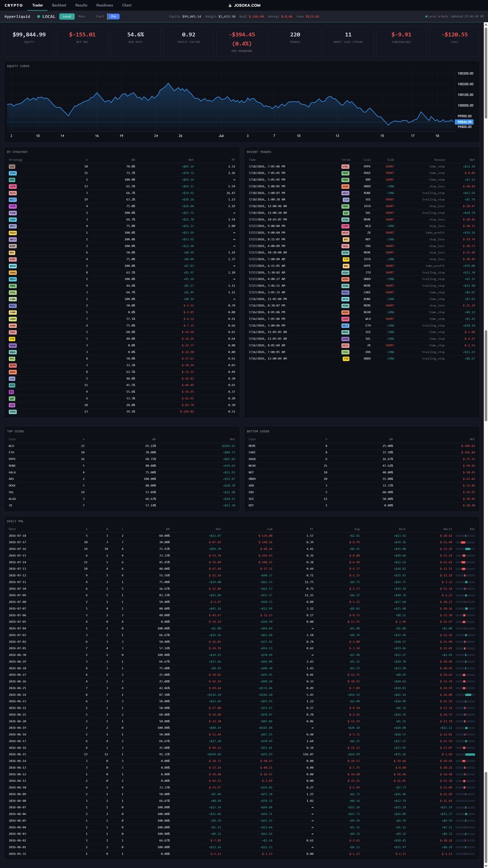This screenshot has height=868, width=488.
Task: Switch to the Backtest tab
Action: coord(59,5)
